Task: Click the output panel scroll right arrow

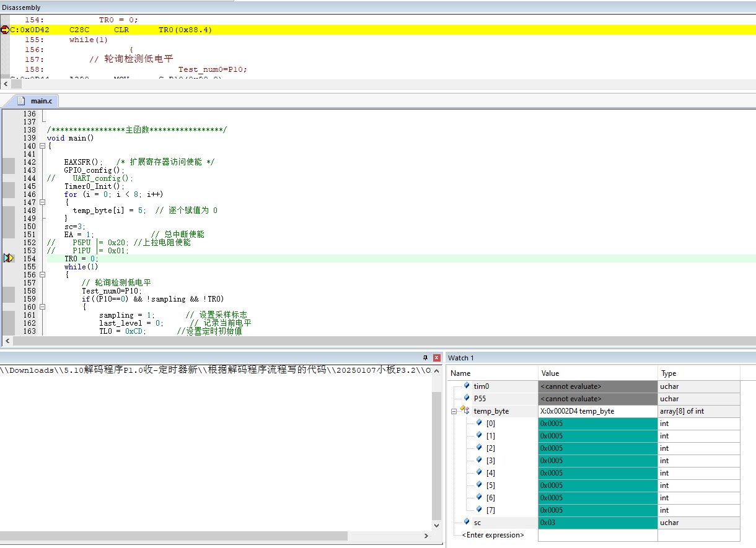Action: click(x=426, y=536)
